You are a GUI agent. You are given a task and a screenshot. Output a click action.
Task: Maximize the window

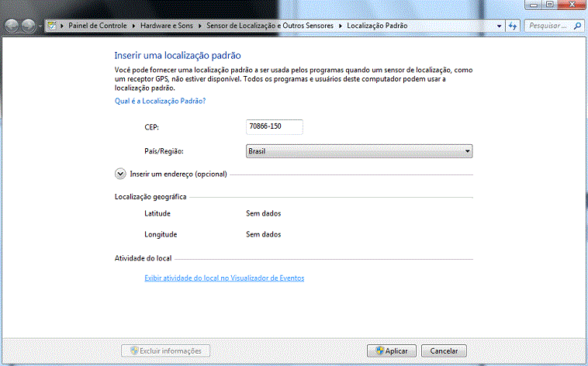(550, 5)
